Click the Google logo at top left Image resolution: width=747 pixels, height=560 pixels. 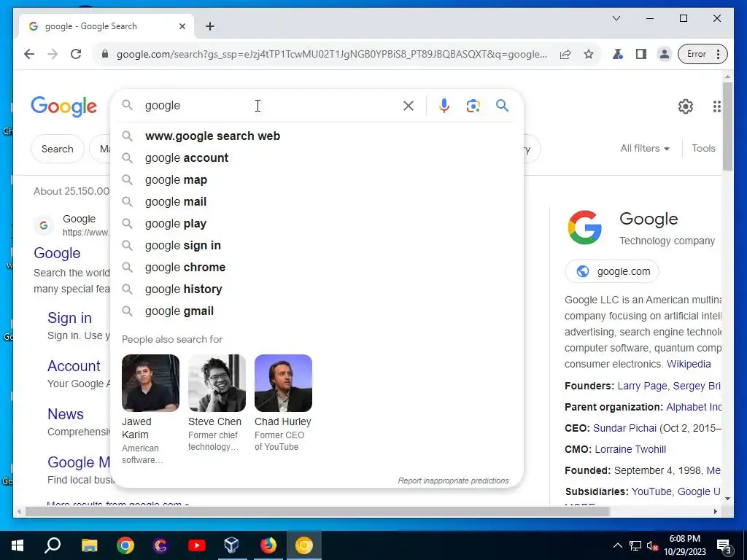click(x=64, y=106)
